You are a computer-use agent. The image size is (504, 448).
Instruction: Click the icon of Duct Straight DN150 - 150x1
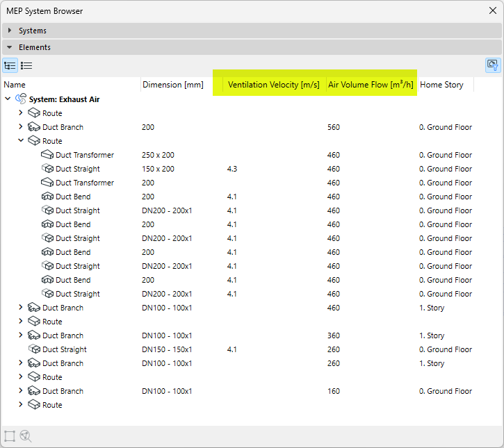point(34,349)
